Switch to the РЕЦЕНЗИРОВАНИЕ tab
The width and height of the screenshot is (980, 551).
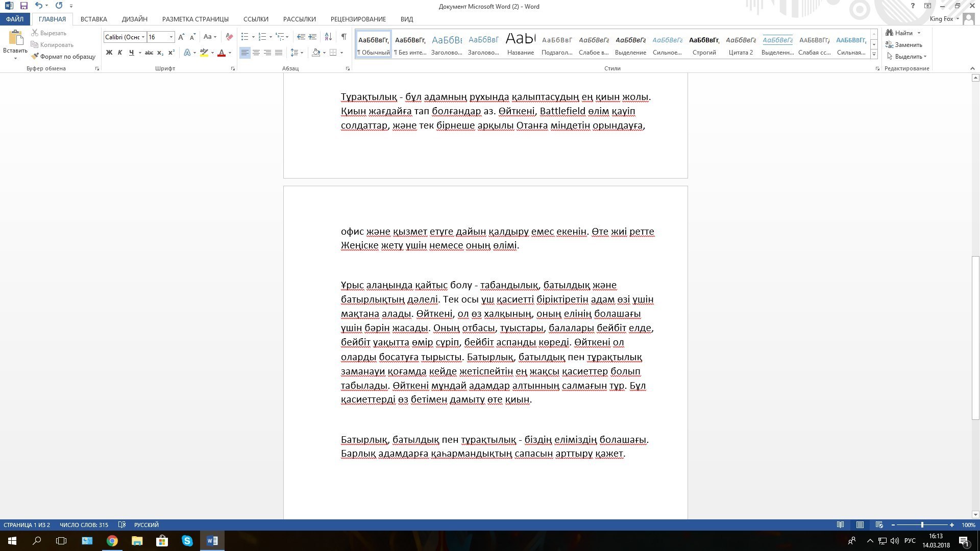(358, 19)
